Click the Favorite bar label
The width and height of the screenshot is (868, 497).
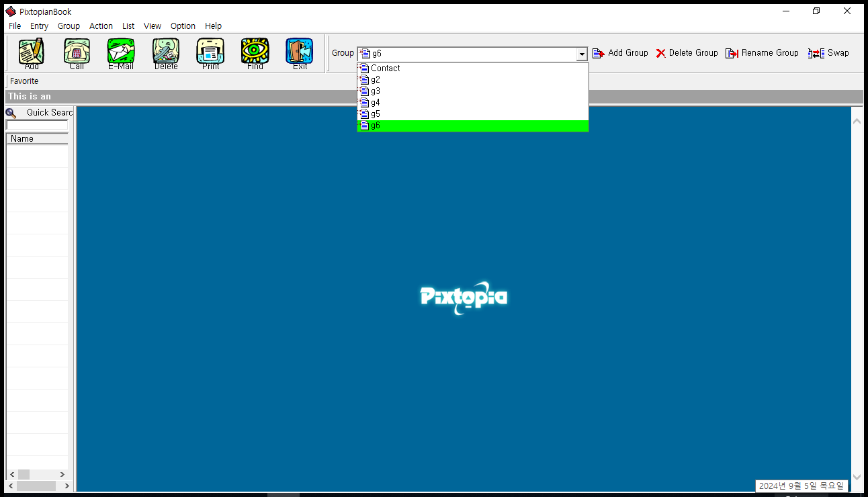pyautogui.click(x=24, y=81)
